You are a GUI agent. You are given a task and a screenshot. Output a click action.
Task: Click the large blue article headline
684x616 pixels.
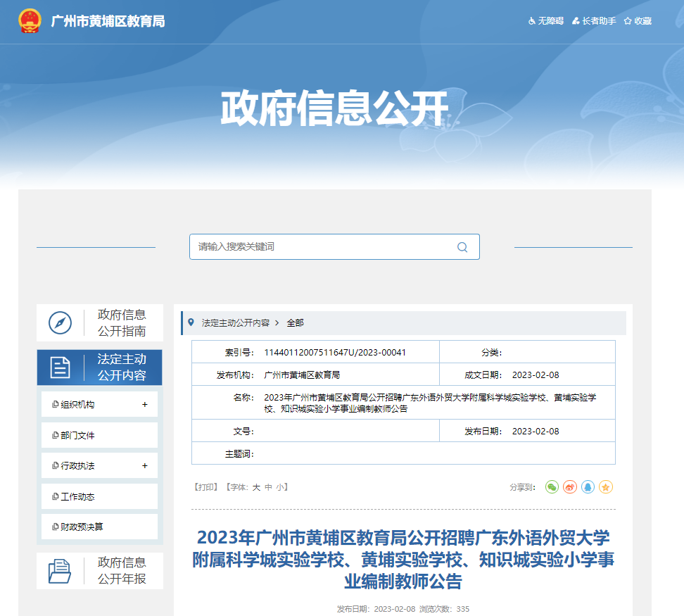(403, 559)
